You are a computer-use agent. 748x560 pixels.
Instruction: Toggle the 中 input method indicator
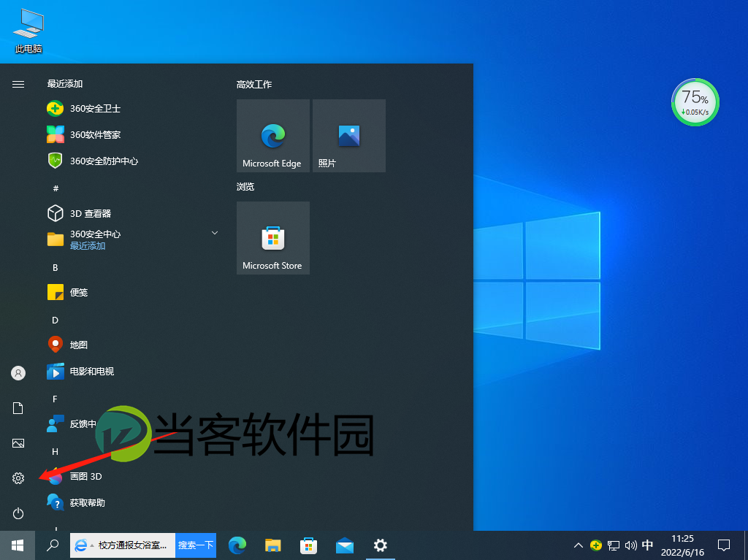click(x=647, y=545)
